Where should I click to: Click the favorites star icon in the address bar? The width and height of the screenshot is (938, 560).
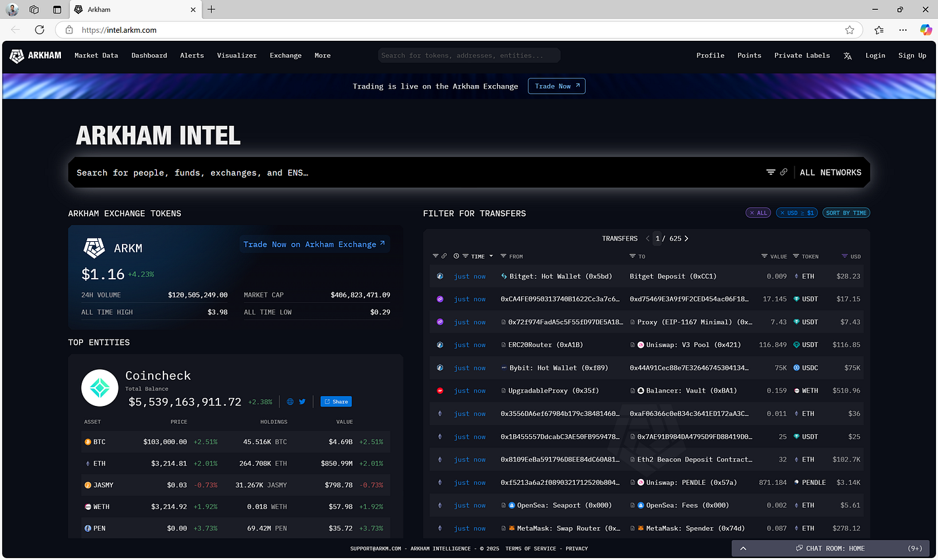tap(850, 29)
